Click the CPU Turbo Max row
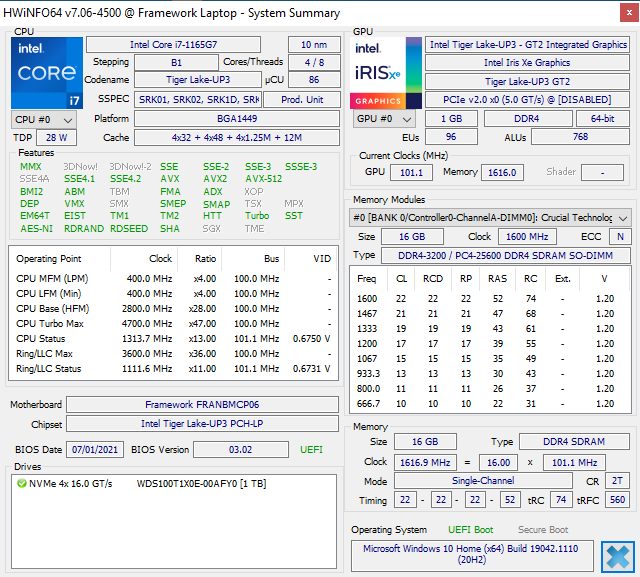This screenshot has width=640, height=577. [173, 324]
